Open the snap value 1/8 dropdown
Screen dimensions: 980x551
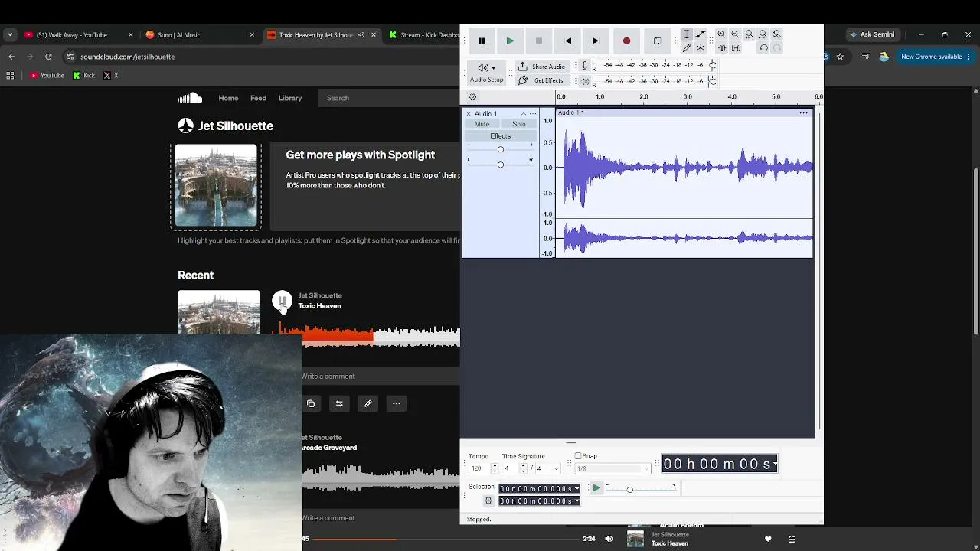[x=612, y=468]
